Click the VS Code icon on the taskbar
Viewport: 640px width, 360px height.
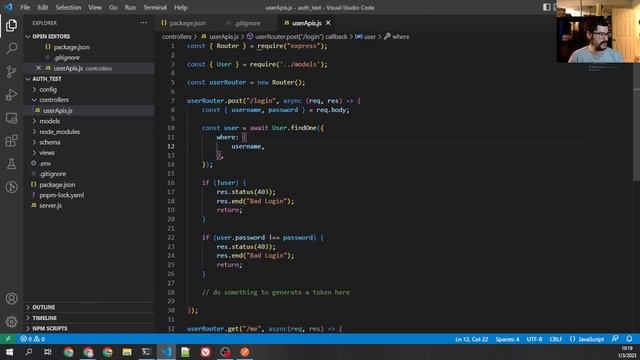166,352
